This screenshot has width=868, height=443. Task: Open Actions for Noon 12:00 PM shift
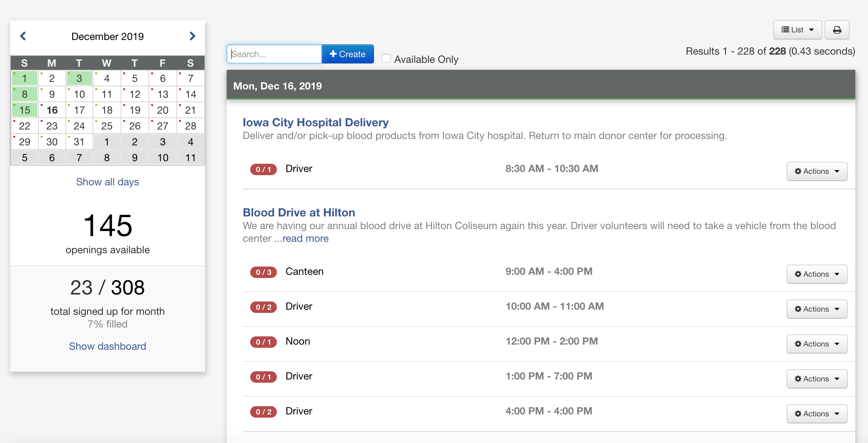817,344
